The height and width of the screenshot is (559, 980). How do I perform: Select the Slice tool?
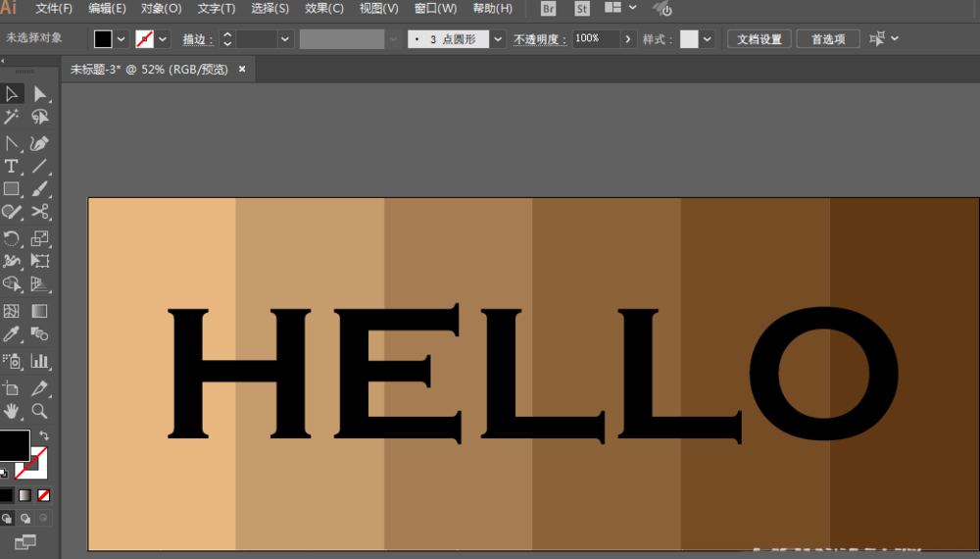click(x=40, y=388)
